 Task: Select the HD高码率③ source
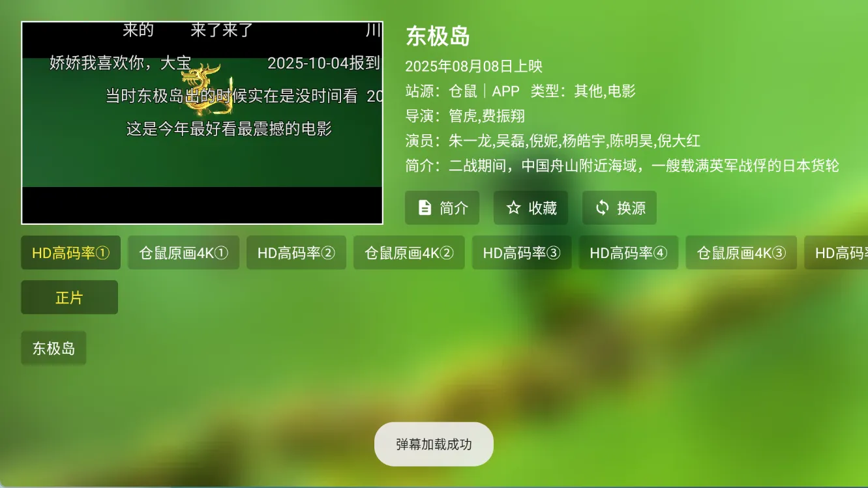522,252
